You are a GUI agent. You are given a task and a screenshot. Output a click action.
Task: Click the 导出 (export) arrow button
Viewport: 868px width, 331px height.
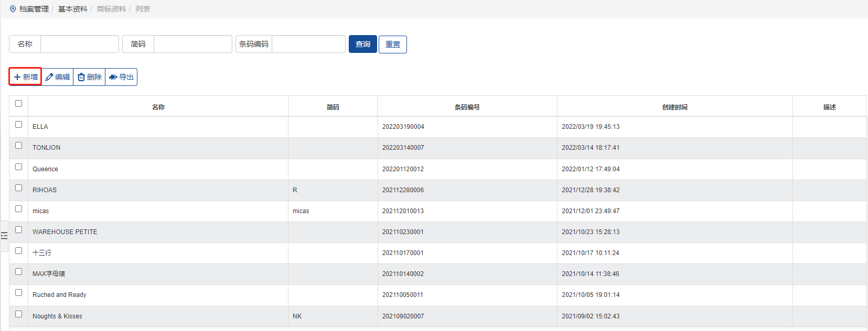[x=121, y=77]
